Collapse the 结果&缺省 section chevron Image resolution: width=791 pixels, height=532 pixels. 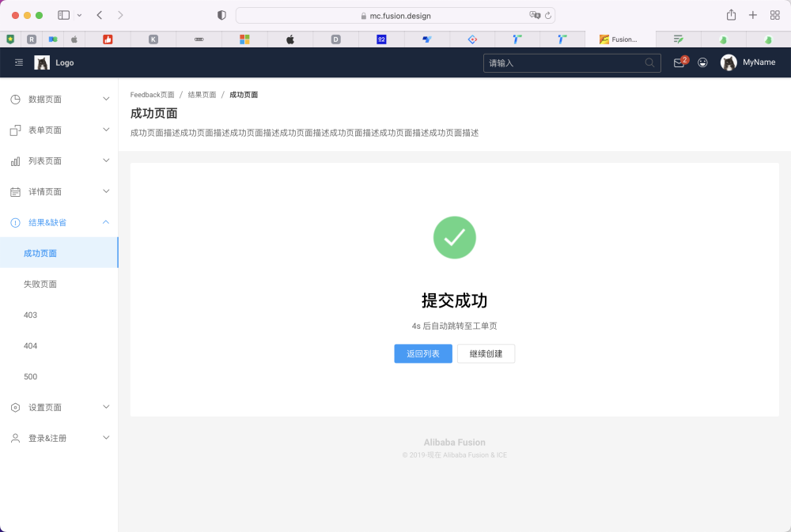105,222
